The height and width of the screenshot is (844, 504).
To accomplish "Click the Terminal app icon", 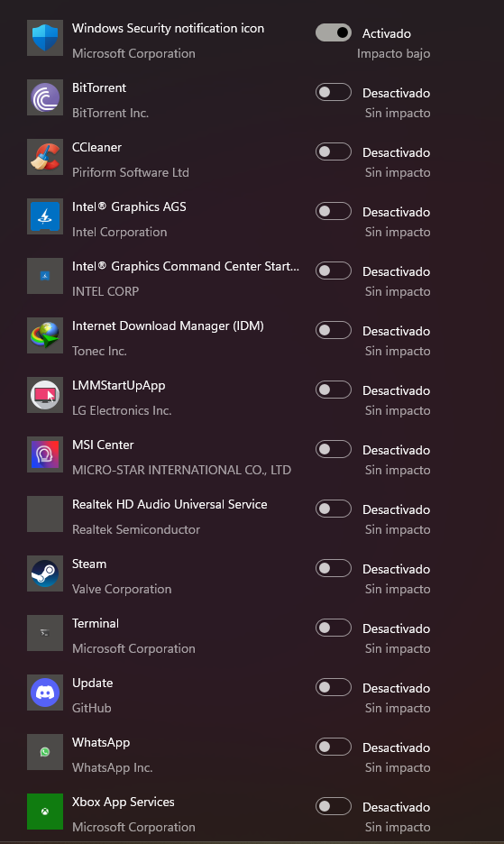I will [x=45, y=633].
